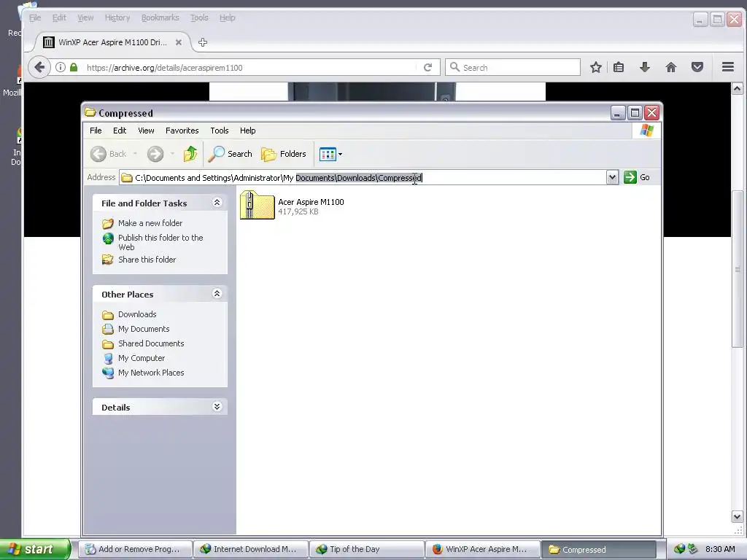Open the Favorites menu
Viewport: 747px width, 560px height.
(x=182, y=131)
